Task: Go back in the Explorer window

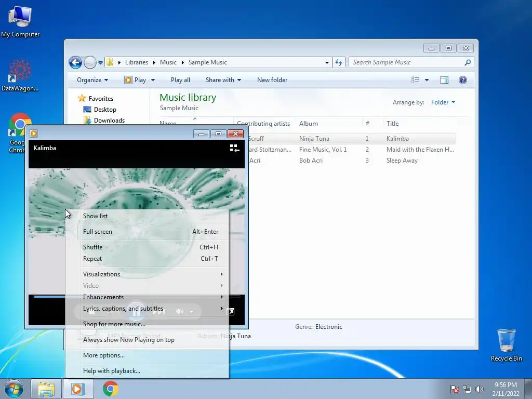Action: coord(75,62)
